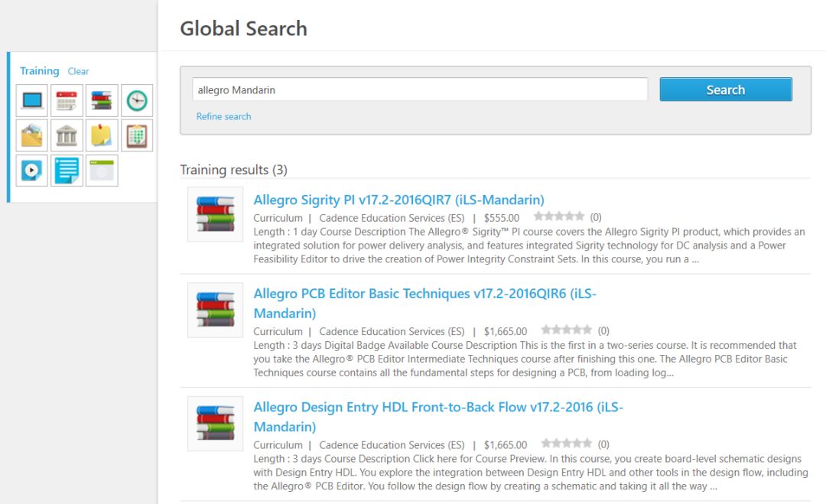Clear the Training filter

coord(79,71)
